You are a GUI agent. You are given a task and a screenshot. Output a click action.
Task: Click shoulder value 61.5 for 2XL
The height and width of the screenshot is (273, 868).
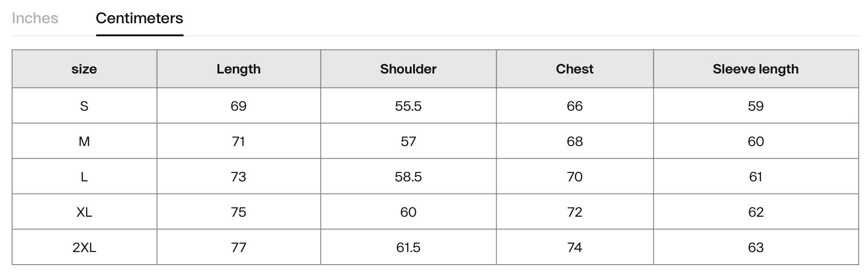coord(408,247)
